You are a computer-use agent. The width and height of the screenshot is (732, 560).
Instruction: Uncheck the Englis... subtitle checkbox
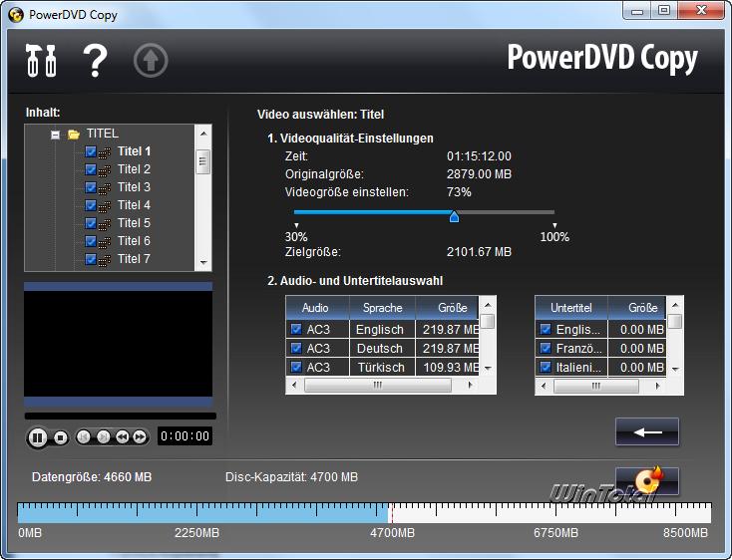click(x=546, y=329)
